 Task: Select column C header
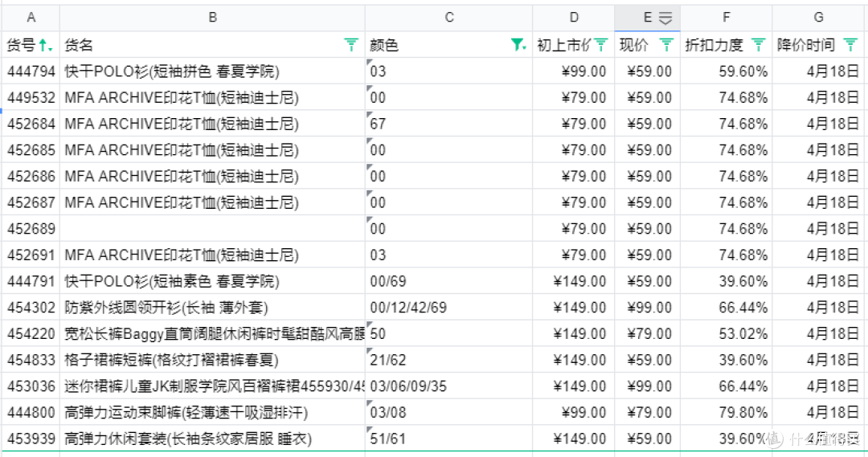pyautogui.click(x=449, y=18)
